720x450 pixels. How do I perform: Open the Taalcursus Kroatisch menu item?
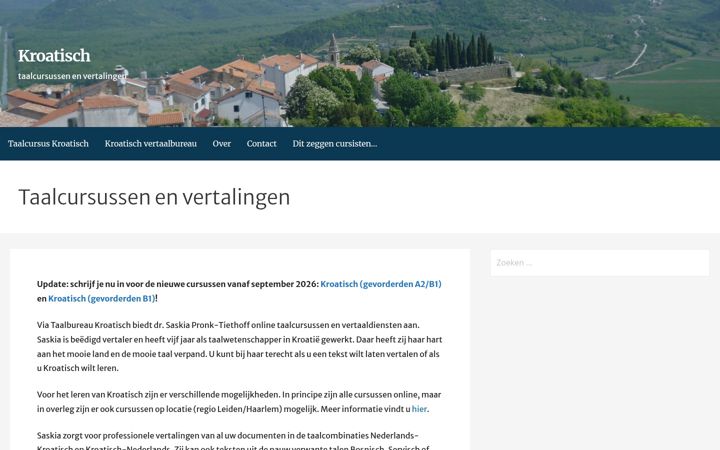pos(48,144)
